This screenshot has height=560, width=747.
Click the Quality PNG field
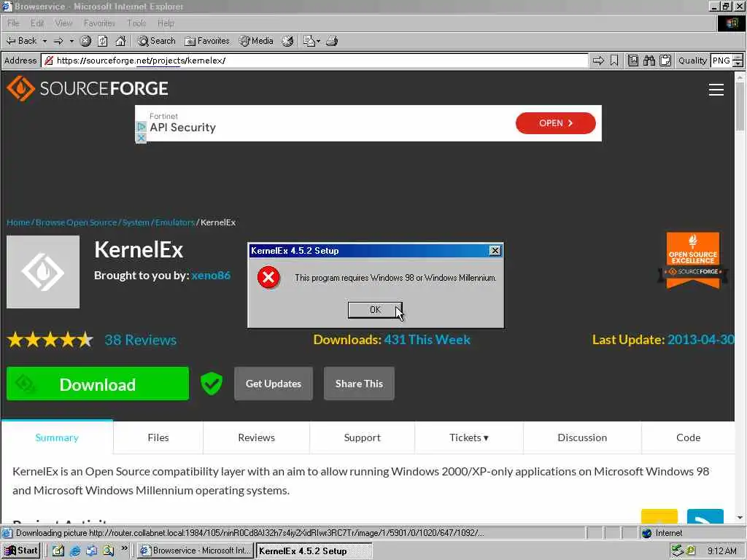(721, 61)
